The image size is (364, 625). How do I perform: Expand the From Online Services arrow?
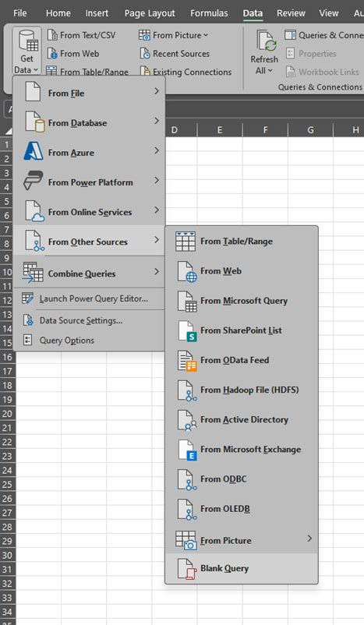click(x=157, y=210)
